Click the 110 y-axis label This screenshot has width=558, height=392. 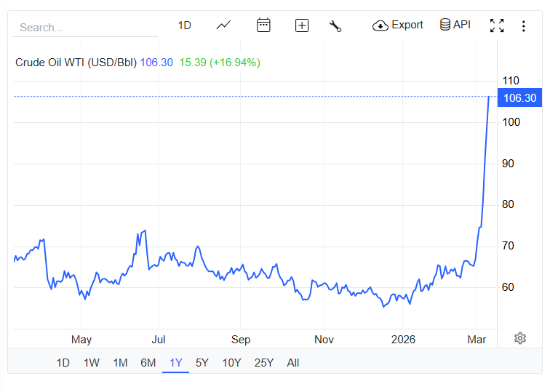511,81
